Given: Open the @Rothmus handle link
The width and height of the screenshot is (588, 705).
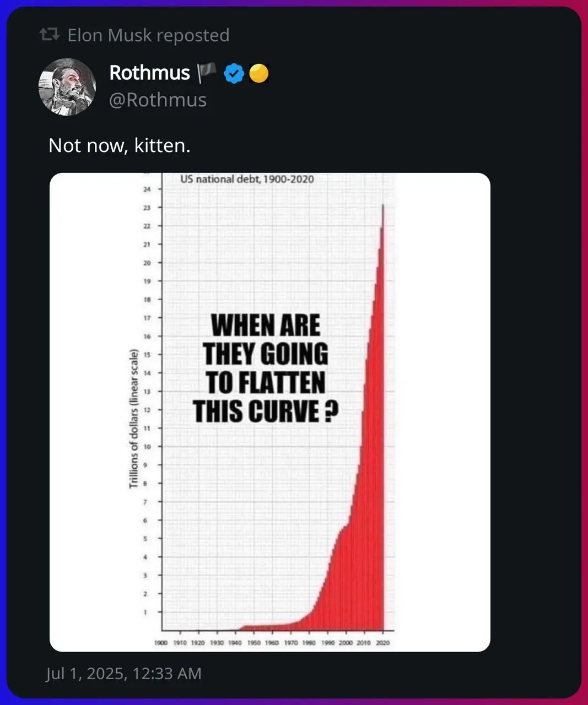Looking at the screenshot, I should point(158,100).
